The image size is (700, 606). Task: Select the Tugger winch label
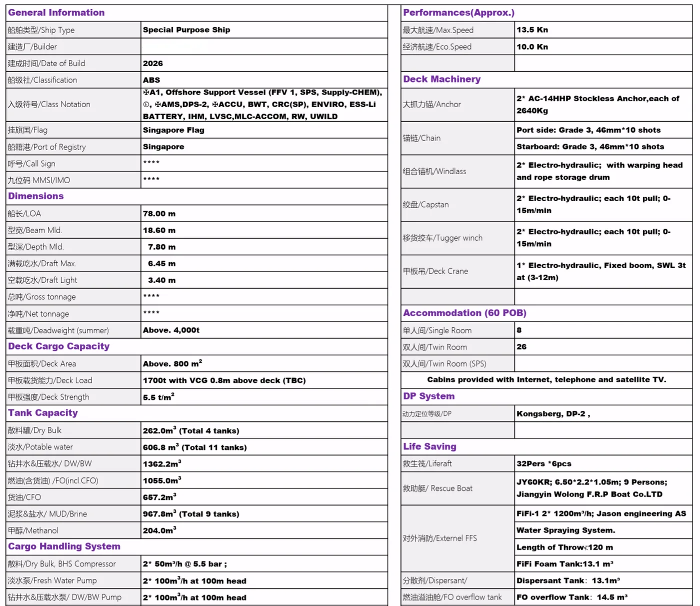coord(442,238)
